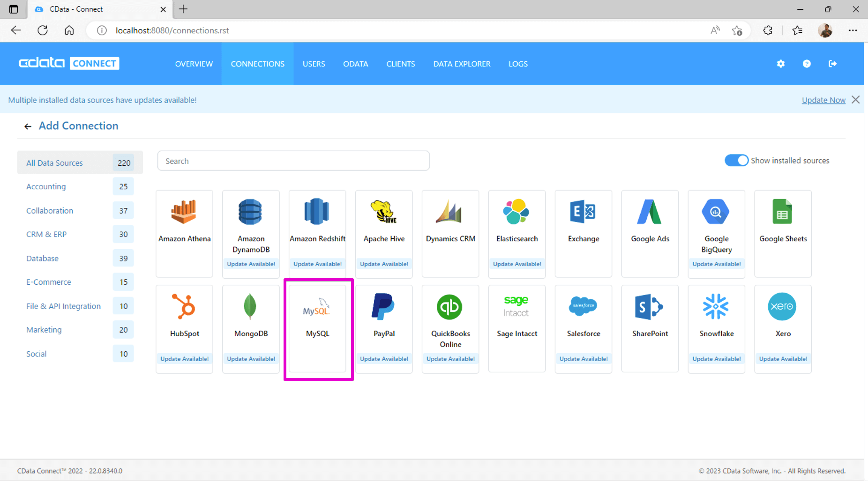Click Update Available under Elasticsearch
This screenshot has height=481, width=868.
(517, 264)
